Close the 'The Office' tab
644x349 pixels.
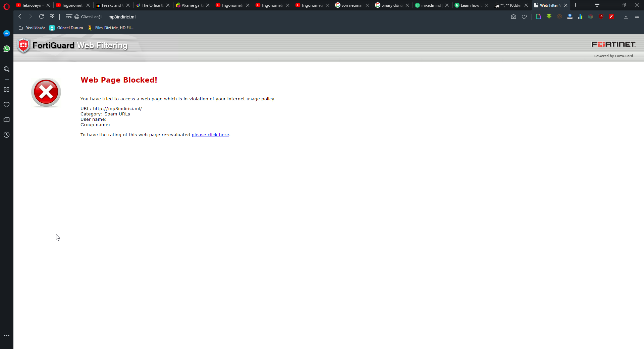point(168,5)
